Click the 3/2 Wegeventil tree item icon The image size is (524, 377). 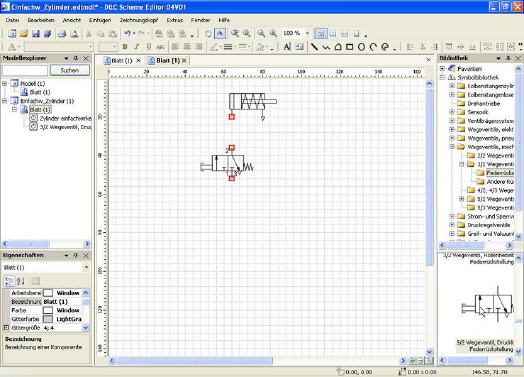(x=33, y=127)
